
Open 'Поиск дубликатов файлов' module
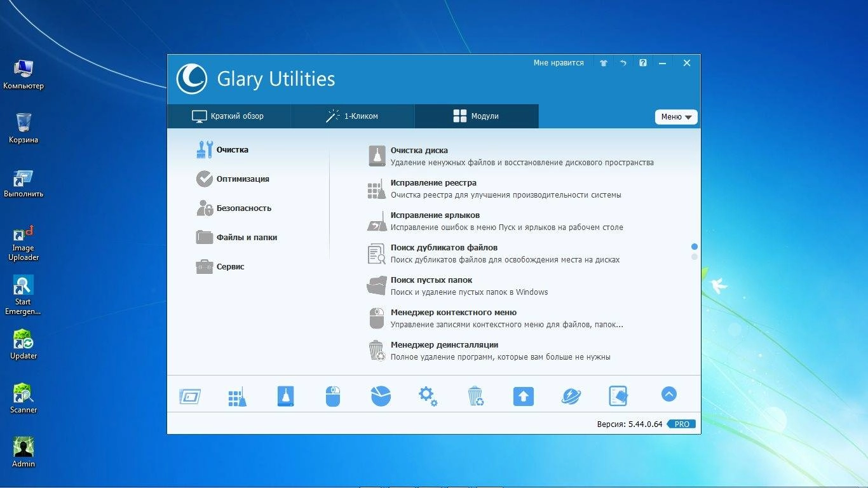pyautogui.click(x=494, y=254)
